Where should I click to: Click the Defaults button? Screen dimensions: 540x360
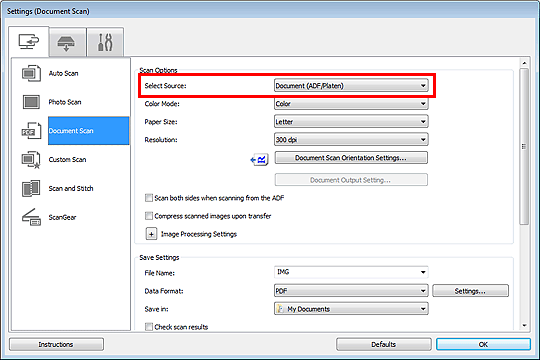pyautogui.click(x=384, y=344)
